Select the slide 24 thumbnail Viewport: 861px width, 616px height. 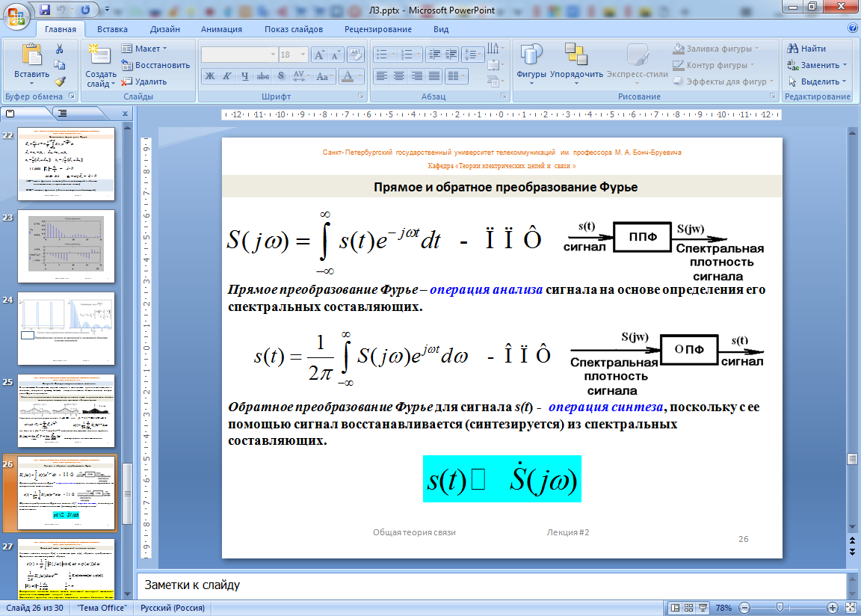(66, 328)
